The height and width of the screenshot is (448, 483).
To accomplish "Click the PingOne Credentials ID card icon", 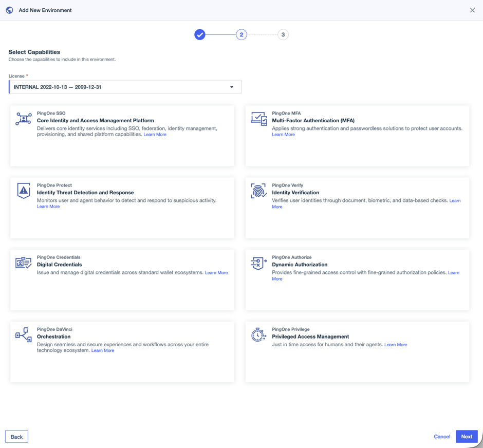I will tap(24, 263).
